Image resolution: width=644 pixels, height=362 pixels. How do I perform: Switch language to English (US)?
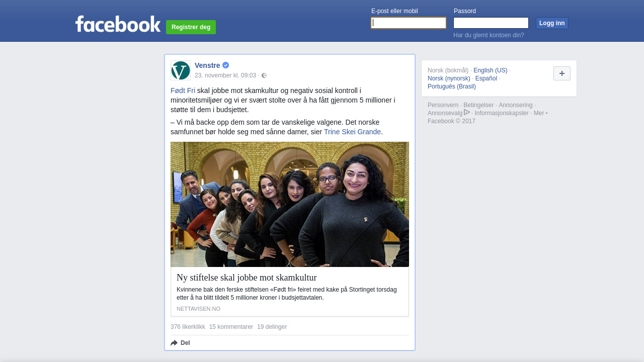tap(491, 70)
